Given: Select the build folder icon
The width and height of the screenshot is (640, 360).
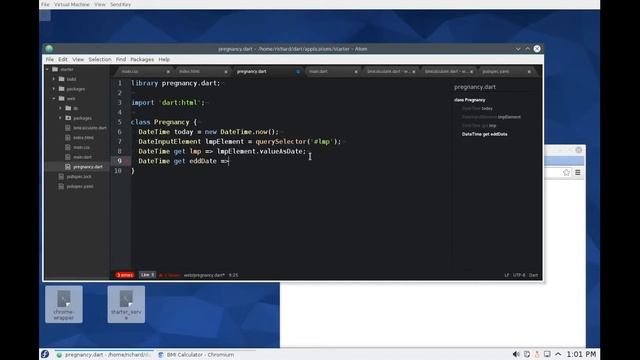Looking at the screenshot, I should (62, 79).
